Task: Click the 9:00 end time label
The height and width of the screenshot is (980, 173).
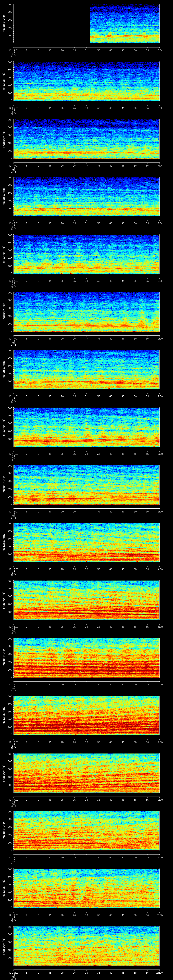Action: coord(160,280)
